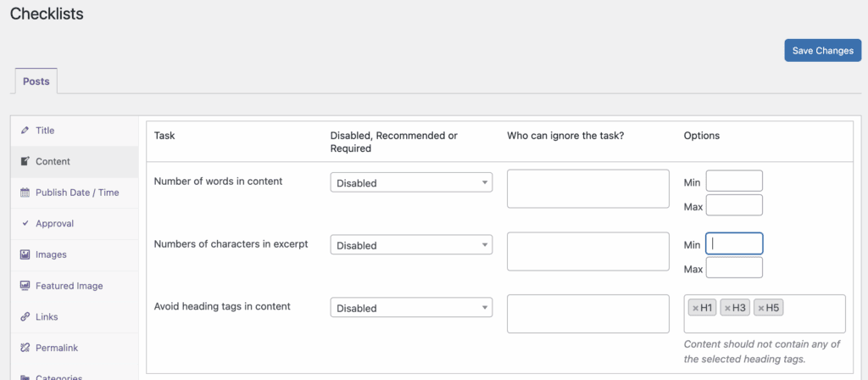The height and width of the screenshot is (380, 868).
Task: Click the pencil icon beside Title
Action: tap(25, 131)
